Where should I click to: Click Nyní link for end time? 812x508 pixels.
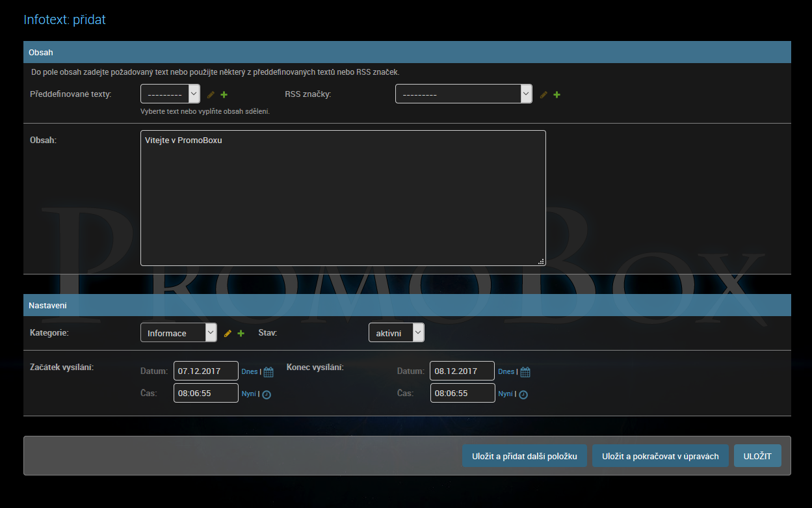point(505,394)
